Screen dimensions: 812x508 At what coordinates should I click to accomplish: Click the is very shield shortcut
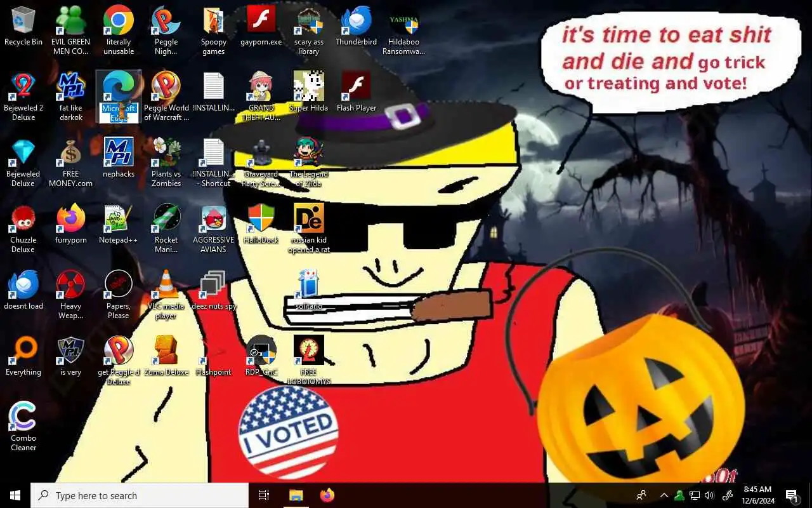(71, 357)
